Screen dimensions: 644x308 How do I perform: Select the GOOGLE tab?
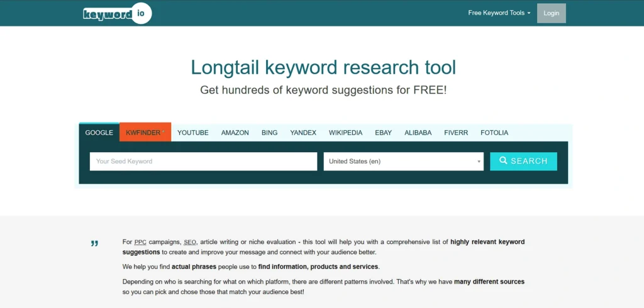pos(99,133)
